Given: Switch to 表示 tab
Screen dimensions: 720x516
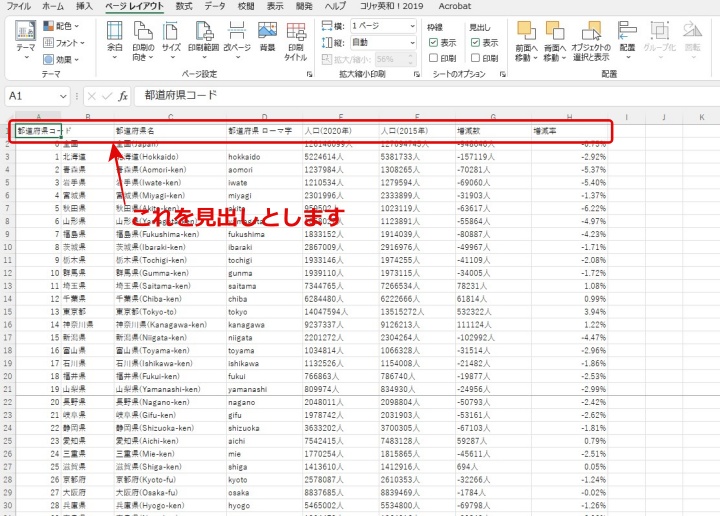Looking at the screenshot, I should (275, 6).
